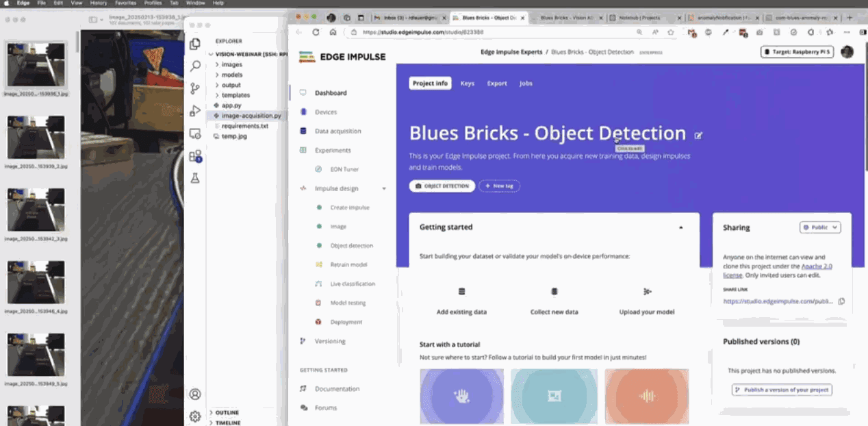Click the Collect new data icon
Image resolution: width=868 pixels, height=426 pixels.
(554, 292)
